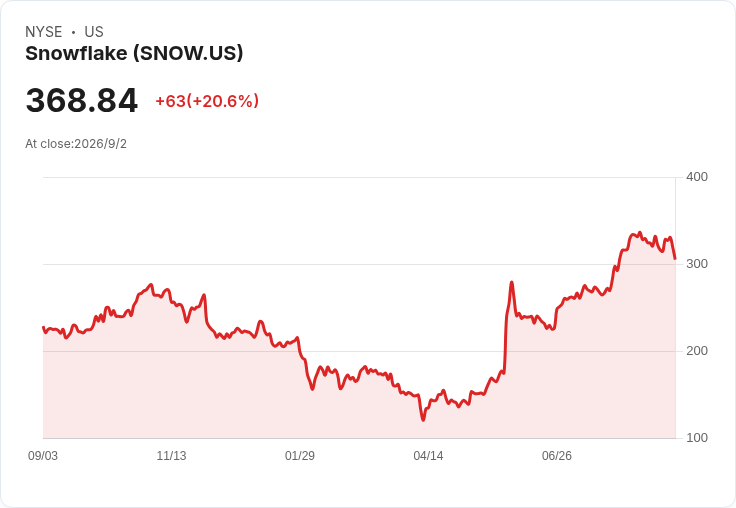Open the Snowflake (SNOW.US) title

pos(134,53)
